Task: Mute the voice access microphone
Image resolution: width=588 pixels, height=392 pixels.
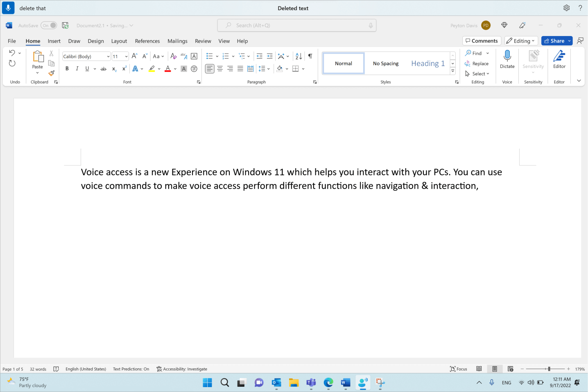Action: [8, 8]
